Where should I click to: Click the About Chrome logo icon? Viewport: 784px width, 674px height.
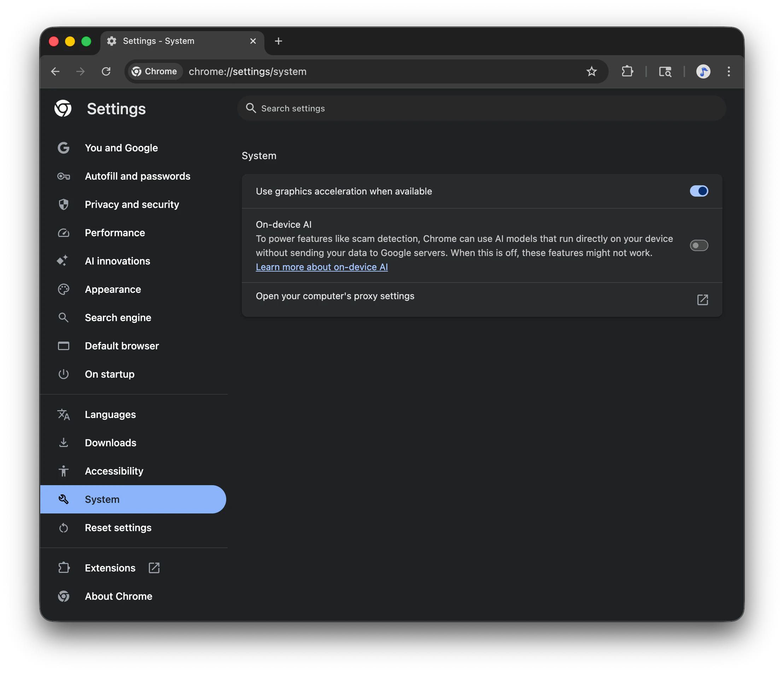tap(64, 597)
